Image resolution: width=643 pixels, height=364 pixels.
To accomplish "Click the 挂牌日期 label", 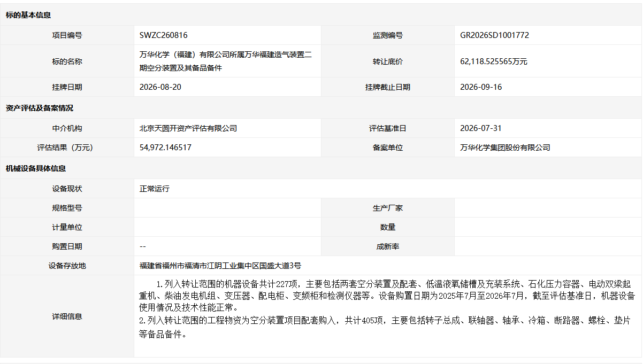I will 67,87.
